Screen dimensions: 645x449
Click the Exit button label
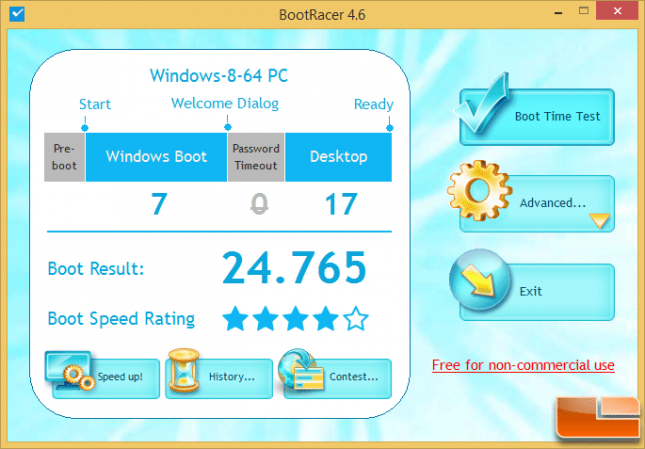coord(531,292)
